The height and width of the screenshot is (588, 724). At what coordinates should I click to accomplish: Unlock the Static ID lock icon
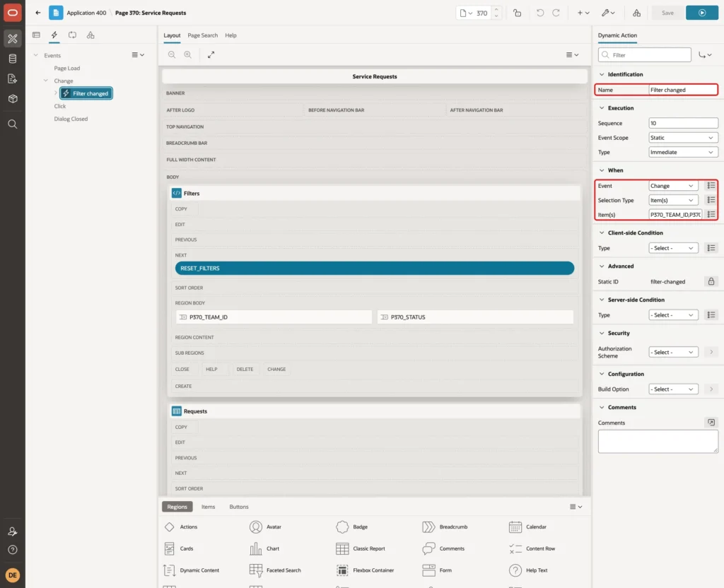click(x=711, y=281)
